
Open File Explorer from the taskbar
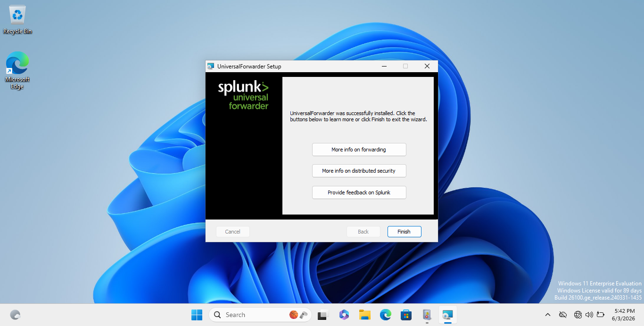click(x=364, y=315)
